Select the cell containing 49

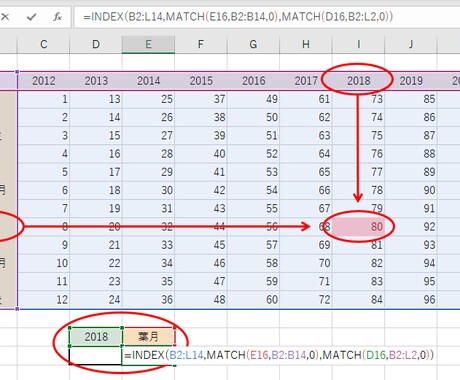[x=253, y=99]
